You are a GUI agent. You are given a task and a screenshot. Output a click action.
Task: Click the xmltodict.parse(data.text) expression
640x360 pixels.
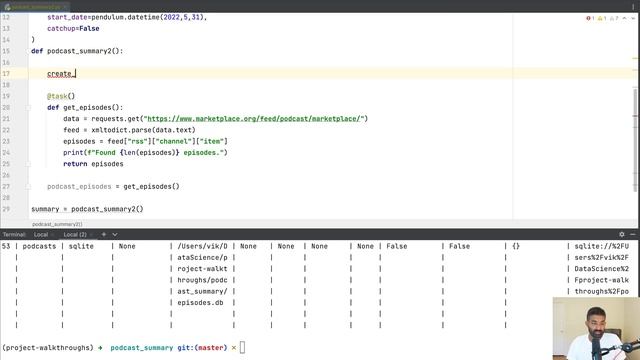pyautogui.click(x=143, y=130)
